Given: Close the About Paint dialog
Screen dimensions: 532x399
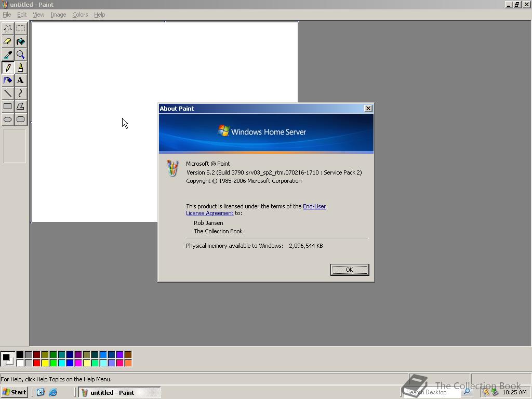Looking at the screenshot, I should click(368, 108).
